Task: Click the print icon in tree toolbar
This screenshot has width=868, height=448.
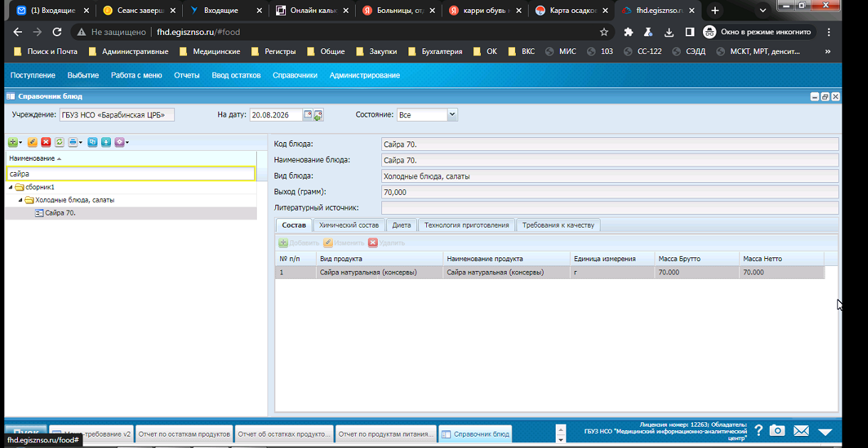Action: coord(73,142)
